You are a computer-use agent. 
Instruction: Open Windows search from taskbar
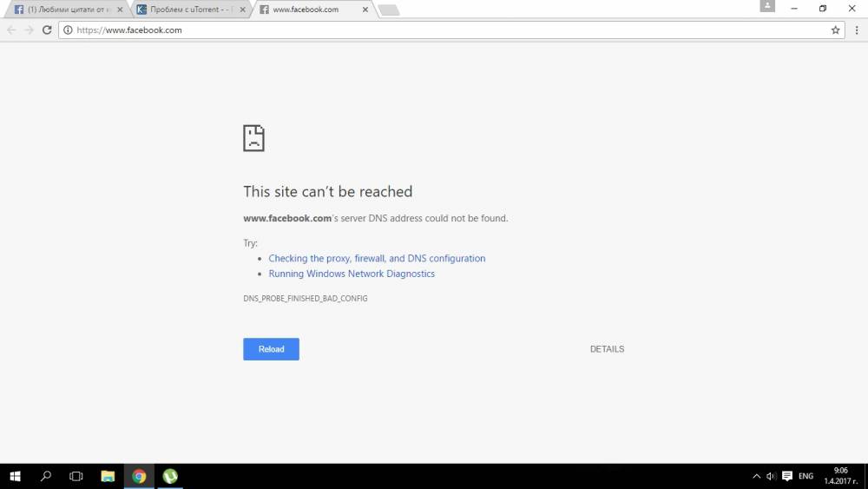(x=46, y=476)
